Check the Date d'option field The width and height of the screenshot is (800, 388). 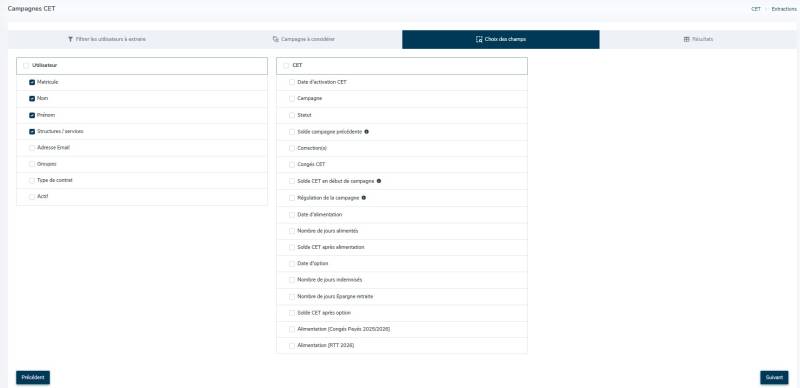[x=292, y=263]
